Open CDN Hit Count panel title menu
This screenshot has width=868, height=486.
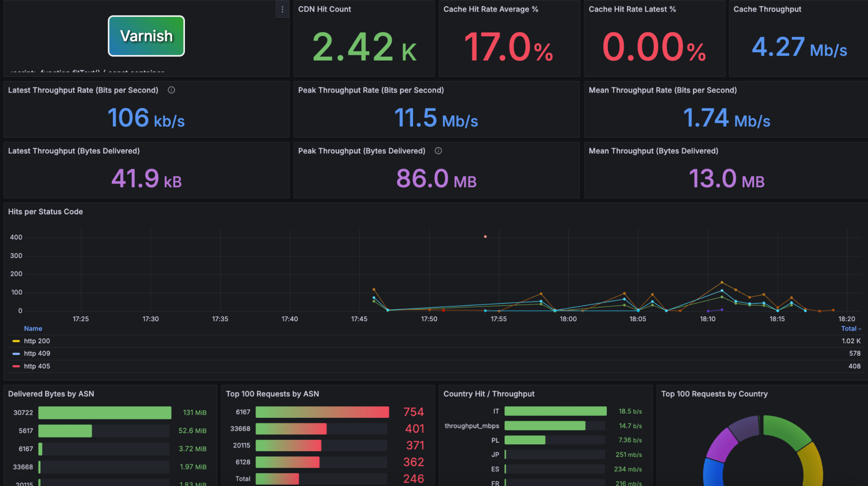324,9
